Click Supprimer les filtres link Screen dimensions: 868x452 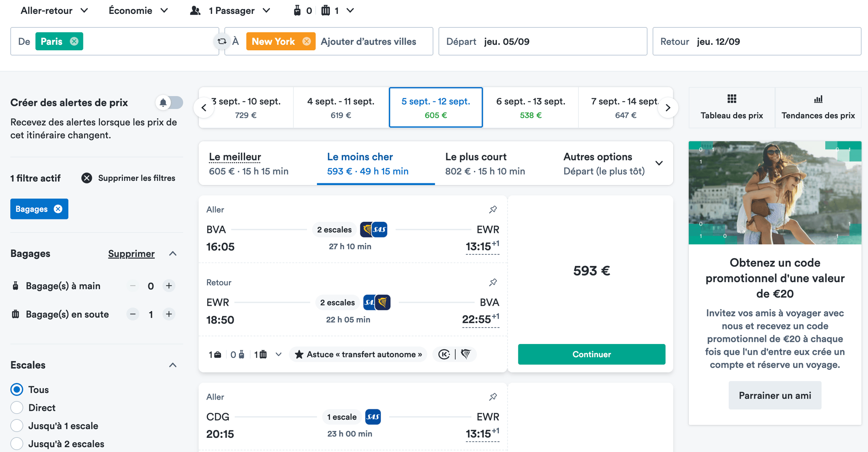click(x=136, y=178)
